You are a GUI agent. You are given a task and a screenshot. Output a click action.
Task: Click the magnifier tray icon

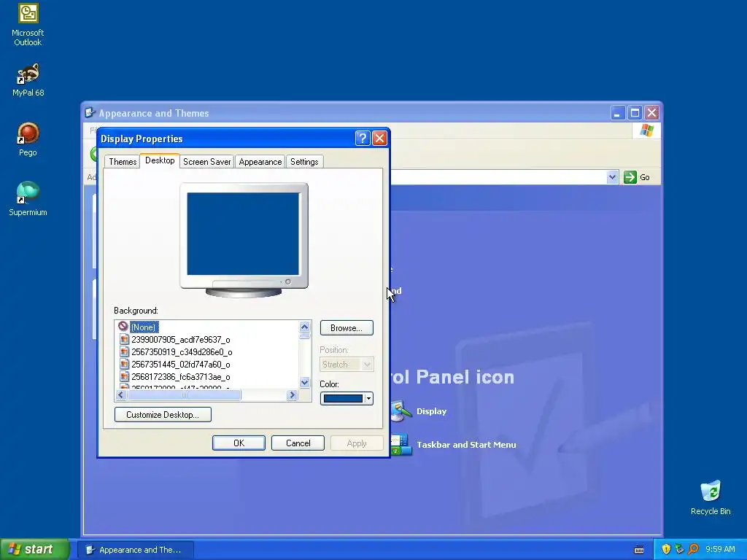point(693,549)
